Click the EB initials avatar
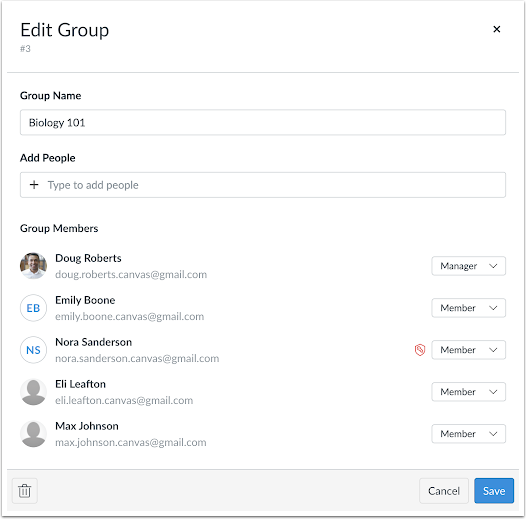This screenshot has height=519, width=526. [x=33, y=308]
